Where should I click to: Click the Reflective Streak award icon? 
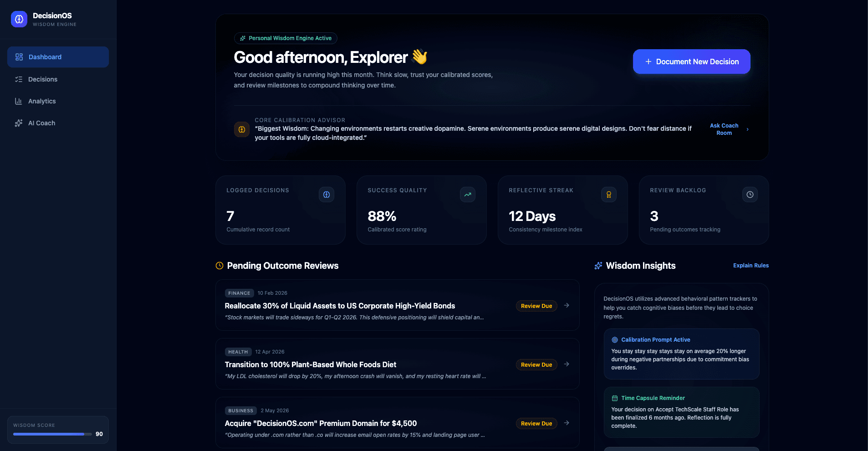(x=609, y=195)
